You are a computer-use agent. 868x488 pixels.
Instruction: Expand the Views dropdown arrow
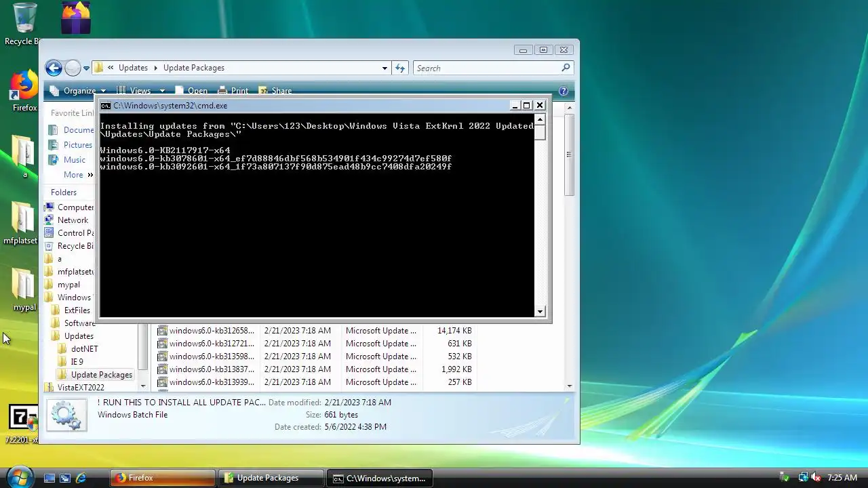[x=162, y=91]
